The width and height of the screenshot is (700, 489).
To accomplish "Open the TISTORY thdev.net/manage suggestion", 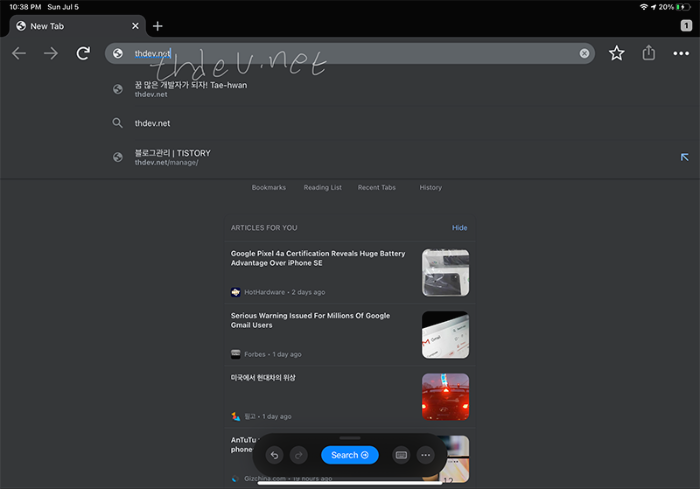I will (x=350, y=157).
